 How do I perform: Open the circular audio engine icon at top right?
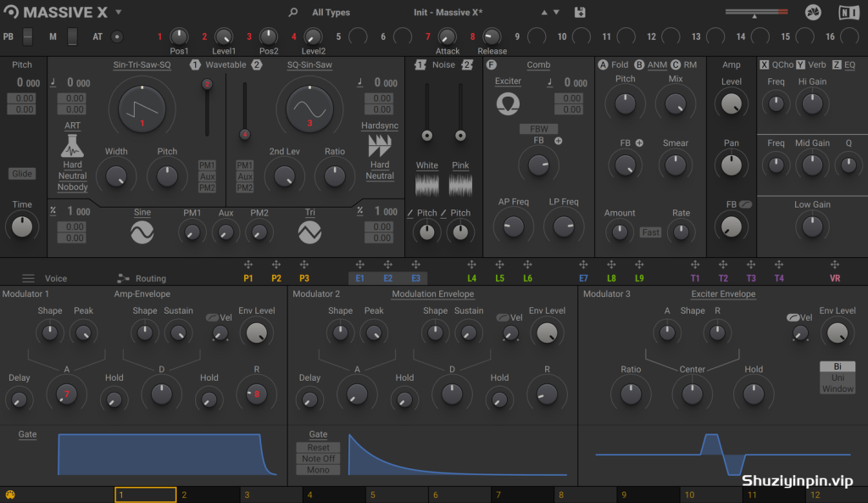813,12
